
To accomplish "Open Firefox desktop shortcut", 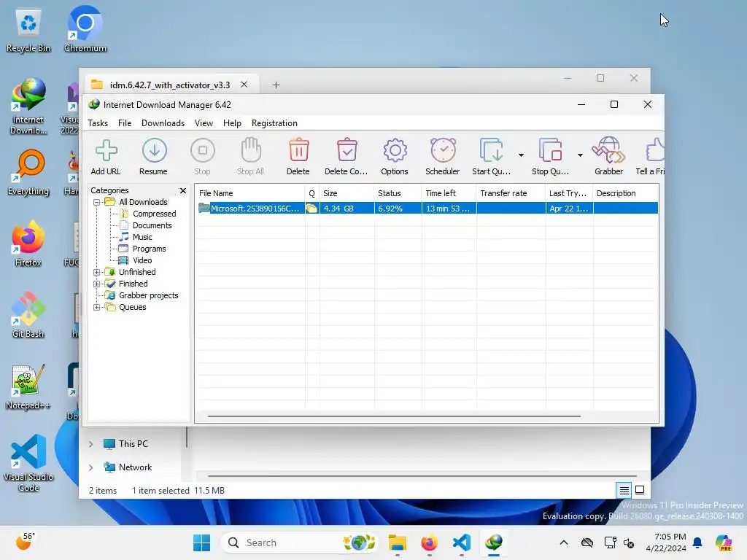I will pos(28,244).
